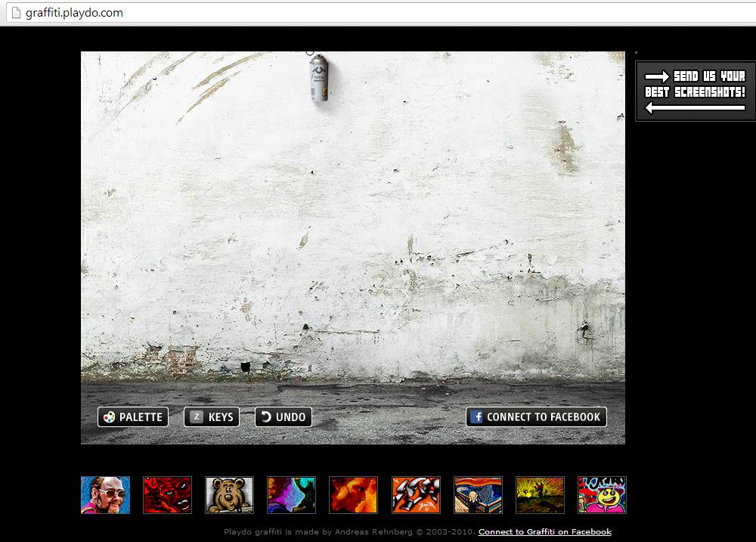Undo the last spray stroke

[x=283, y=417]
